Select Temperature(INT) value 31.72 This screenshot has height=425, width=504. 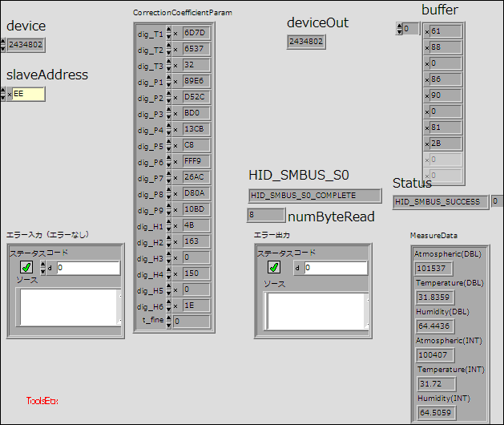[x=437, y=384]
